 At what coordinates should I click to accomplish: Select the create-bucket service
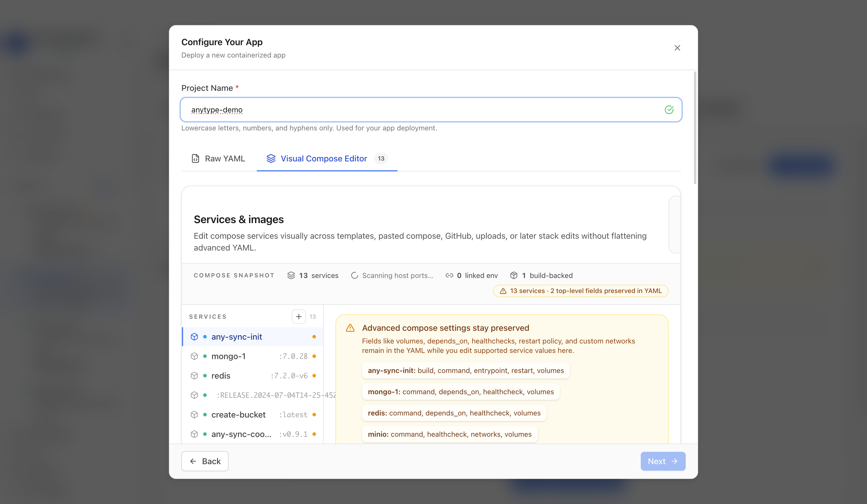coord(252,415)
